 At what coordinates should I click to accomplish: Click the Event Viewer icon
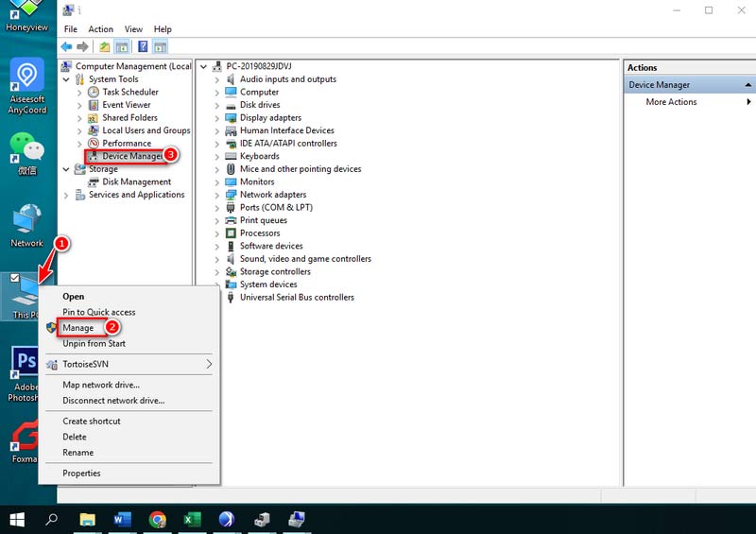coord(94,105)
